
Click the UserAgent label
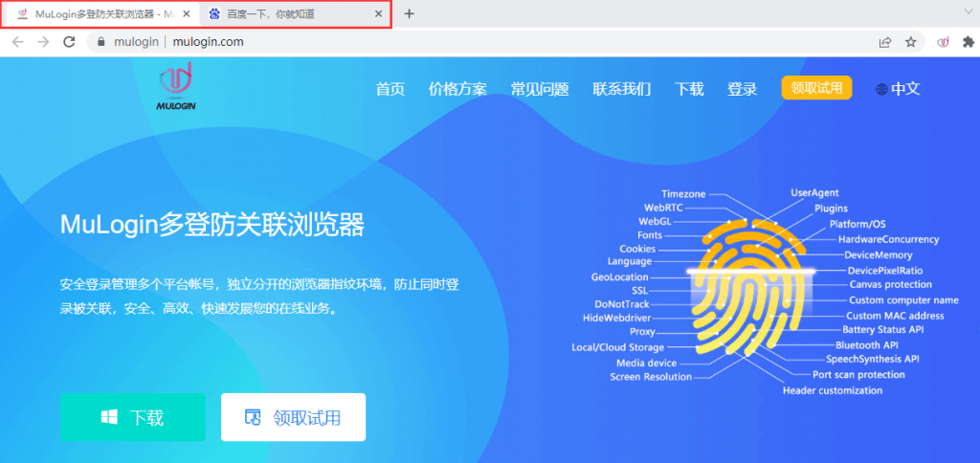pos(814,193)
